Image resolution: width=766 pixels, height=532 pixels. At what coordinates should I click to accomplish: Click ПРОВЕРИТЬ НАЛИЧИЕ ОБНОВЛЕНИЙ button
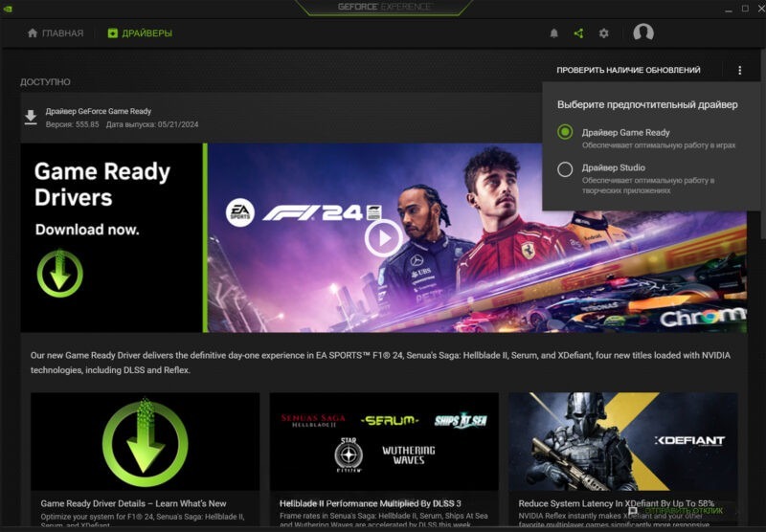[x=628, y=71]
